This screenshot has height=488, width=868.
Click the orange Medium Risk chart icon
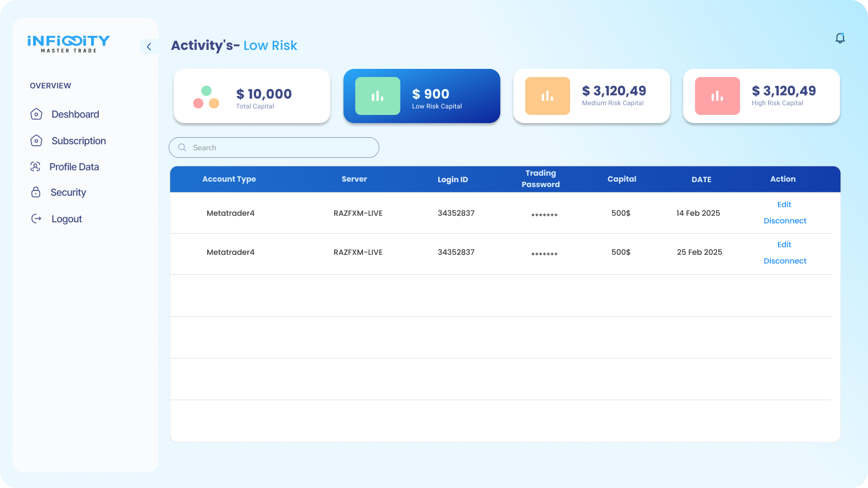point(547,96)
